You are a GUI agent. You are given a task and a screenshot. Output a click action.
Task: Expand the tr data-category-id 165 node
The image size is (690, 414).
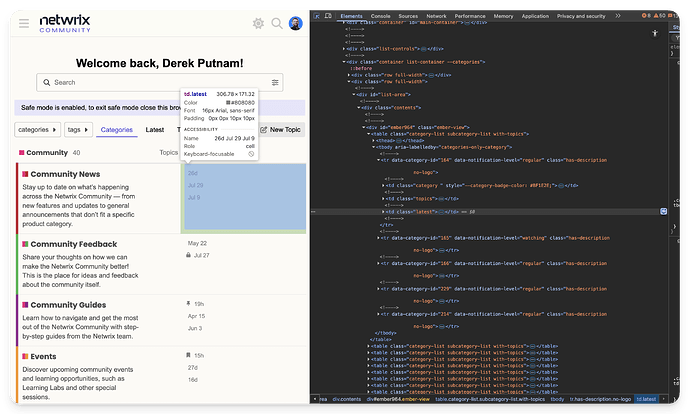(378, 238)
